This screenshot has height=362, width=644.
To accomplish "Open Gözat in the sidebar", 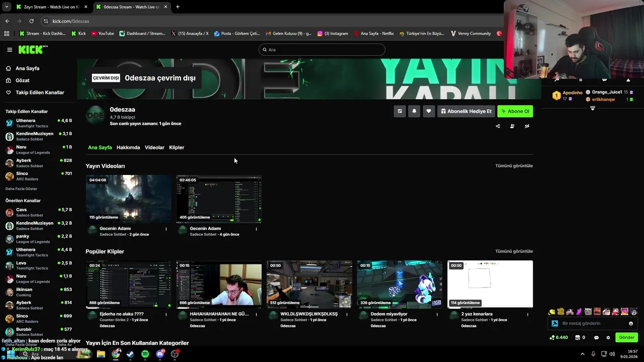I will [22, 80].
